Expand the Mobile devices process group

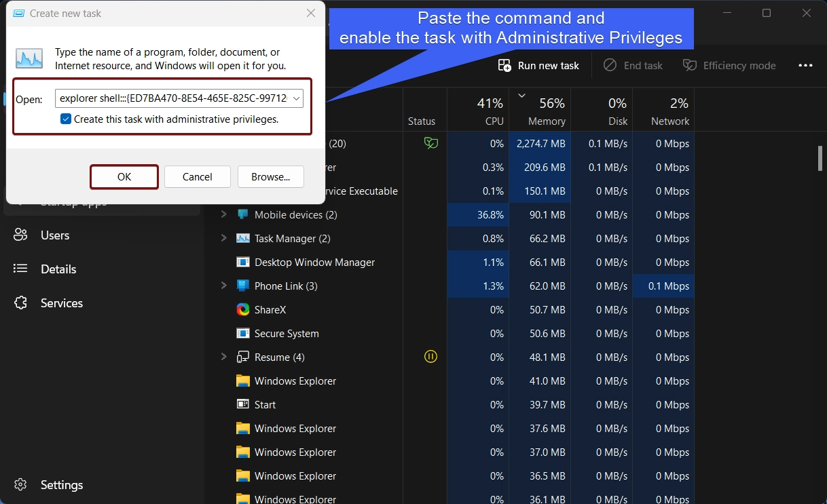(223, 214)
